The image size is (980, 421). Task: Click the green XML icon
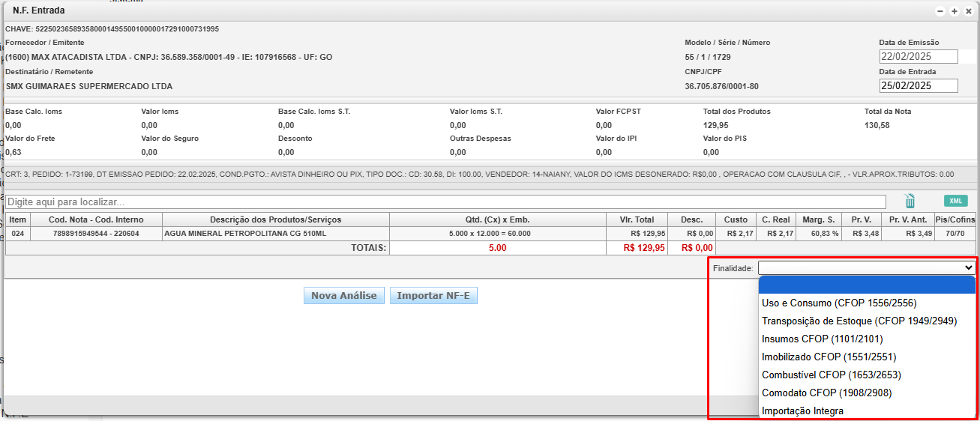point(955,201)
